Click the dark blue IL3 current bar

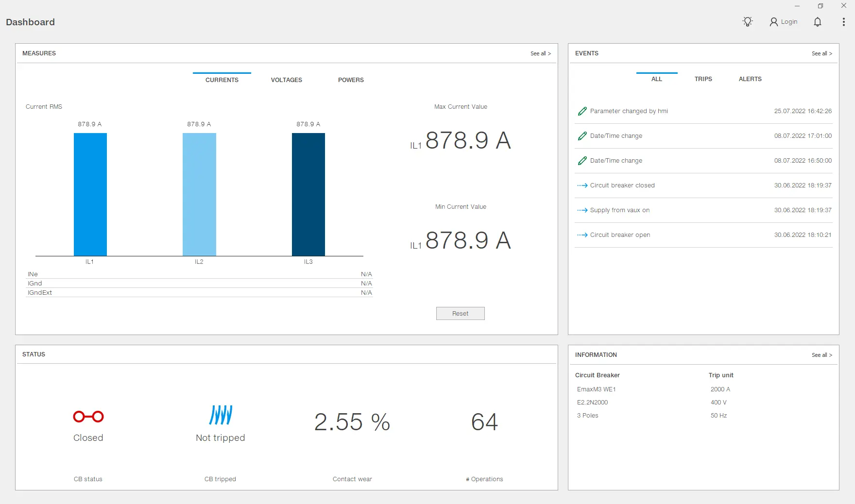(308, 194)
